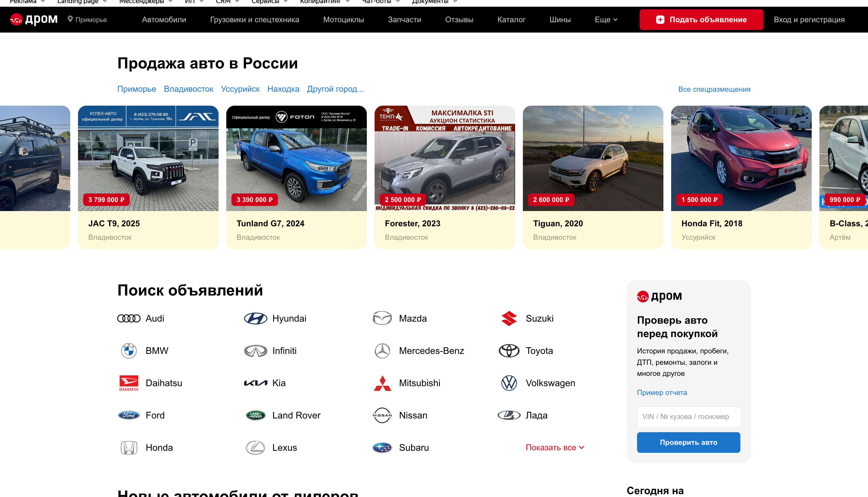Click the Subaru logo icon
868x497 pixels.
click(382, 447)
